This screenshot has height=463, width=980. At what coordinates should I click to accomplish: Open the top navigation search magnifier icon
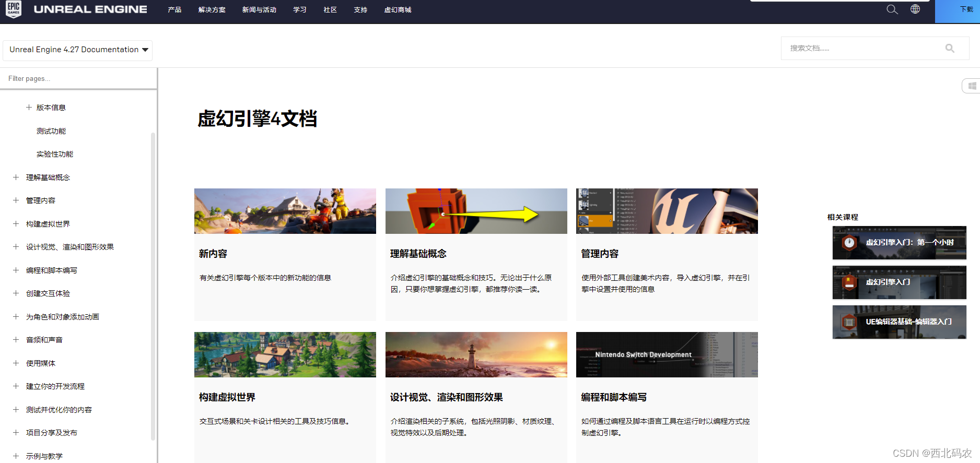click(892, 9)
